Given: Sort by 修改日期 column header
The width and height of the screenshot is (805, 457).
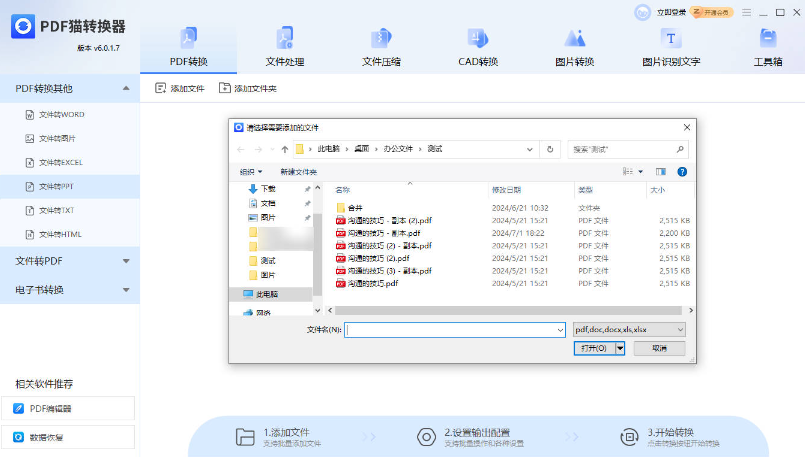Looking at the screenshot, I should [506, 190].
